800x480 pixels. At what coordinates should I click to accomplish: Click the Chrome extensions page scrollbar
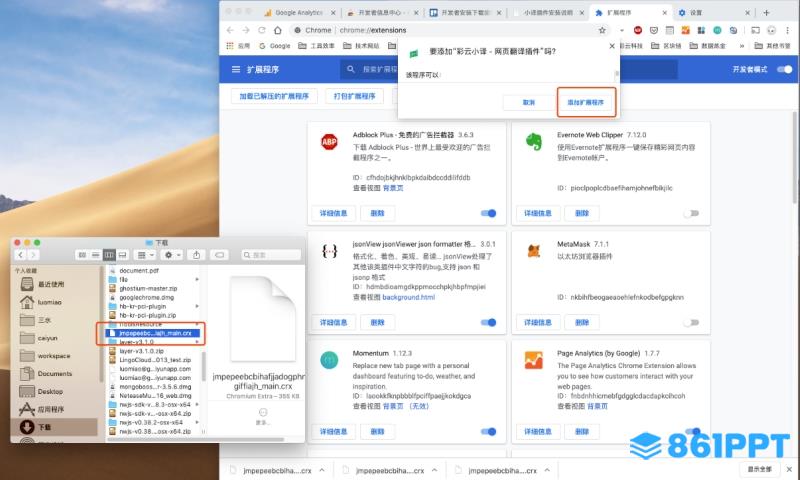pos(795,158)
